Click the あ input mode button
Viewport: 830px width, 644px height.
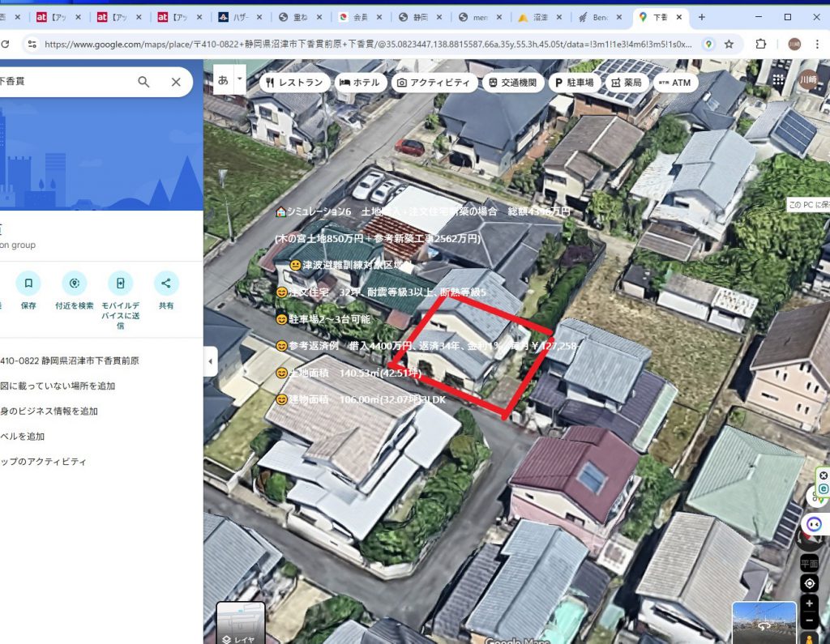(x=224, y=80)
